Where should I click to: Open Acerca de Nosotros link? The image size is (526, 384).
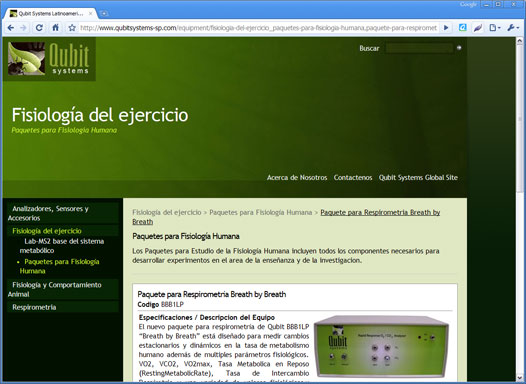click(x=297, y=177)
